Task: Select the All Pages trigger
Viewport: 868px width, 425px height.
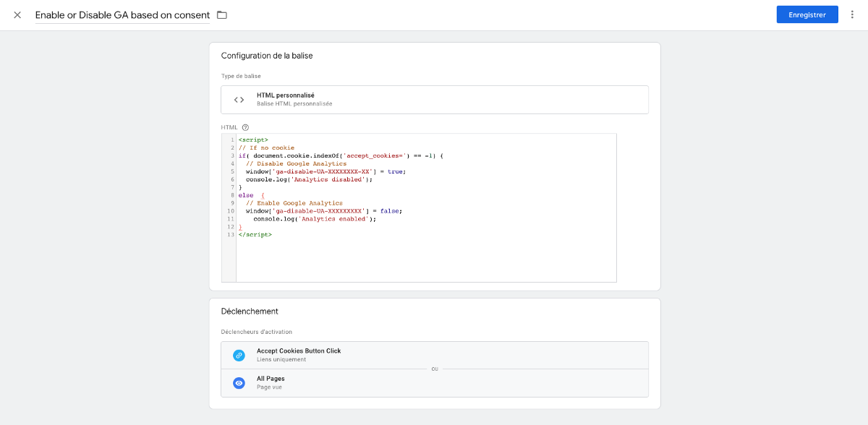Action: click(435, 383)
